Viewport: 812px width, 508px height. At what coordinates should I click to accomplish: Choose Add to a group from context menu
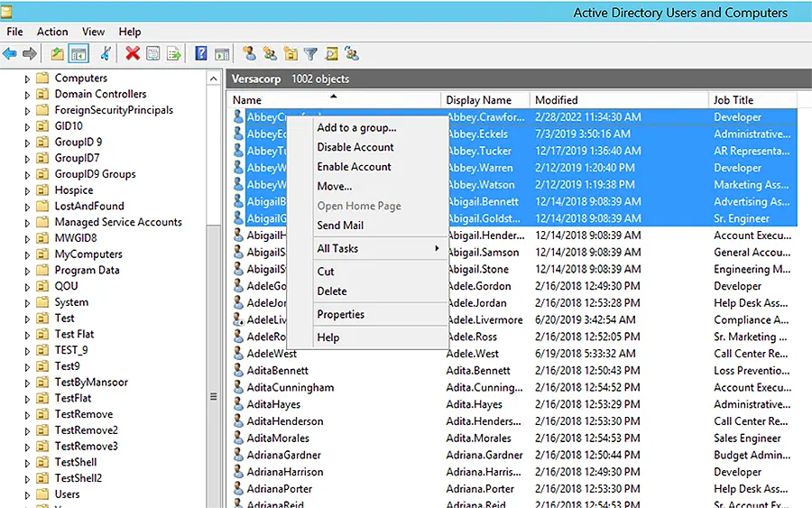[x=356, y=127]
